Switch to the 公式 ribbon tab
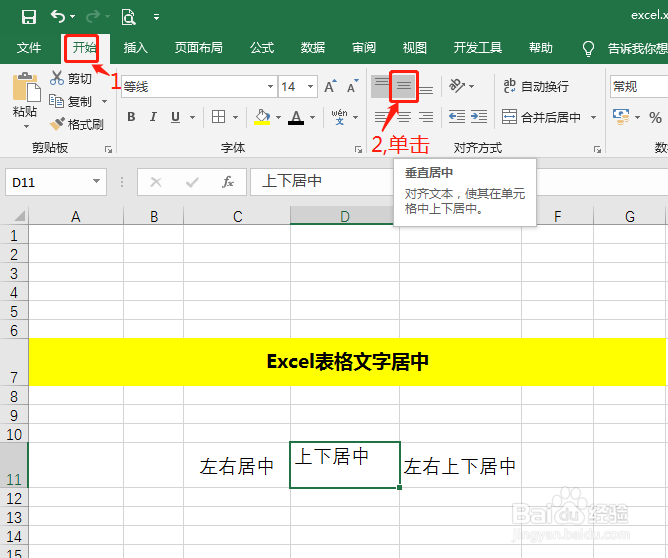668x558 pixels. click(x=262, y=48)
